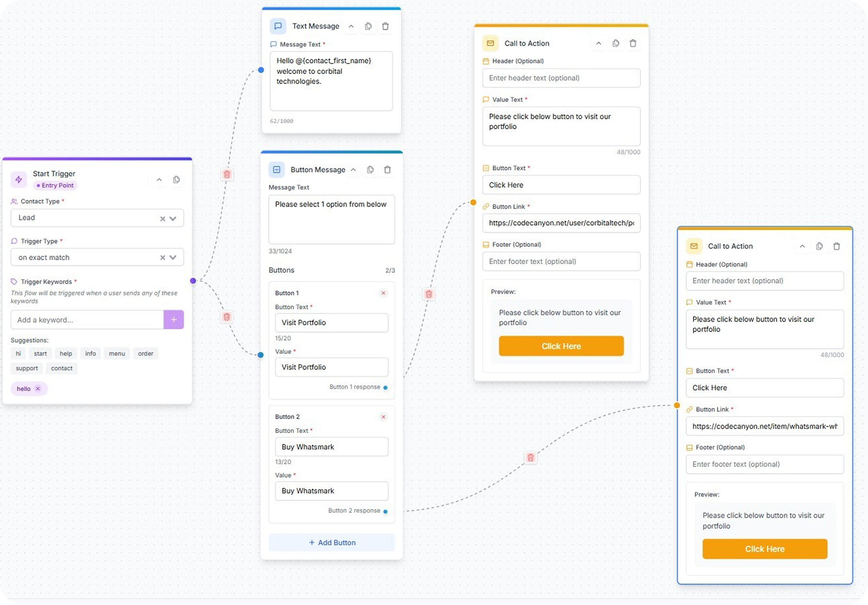The image size is (868, 605).
Task: Duplicate the Button Message node
Action: [370, 170]
